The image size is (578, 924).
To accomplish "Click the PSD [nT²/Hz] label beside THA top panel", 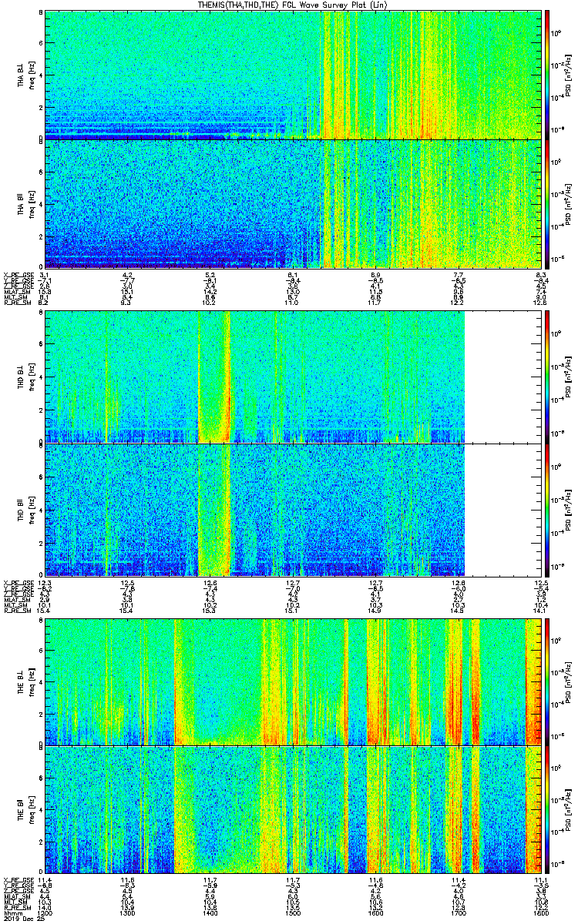I will tap(568, 75).
